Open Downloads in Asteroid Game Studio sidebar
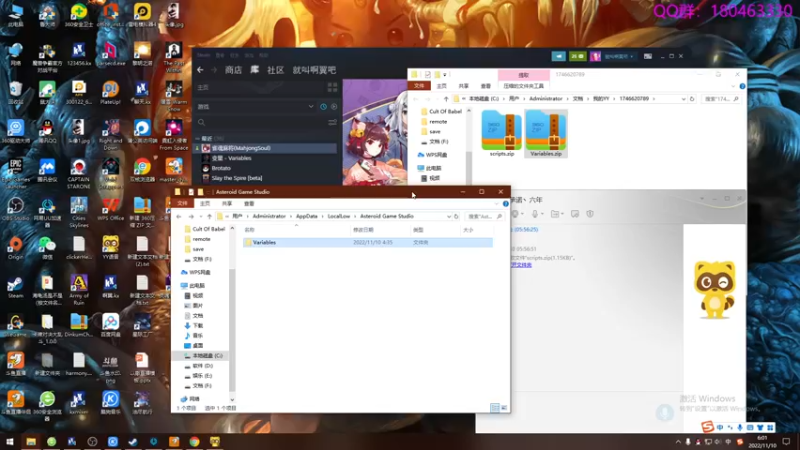The image size is (800, 450). [197, 326]
